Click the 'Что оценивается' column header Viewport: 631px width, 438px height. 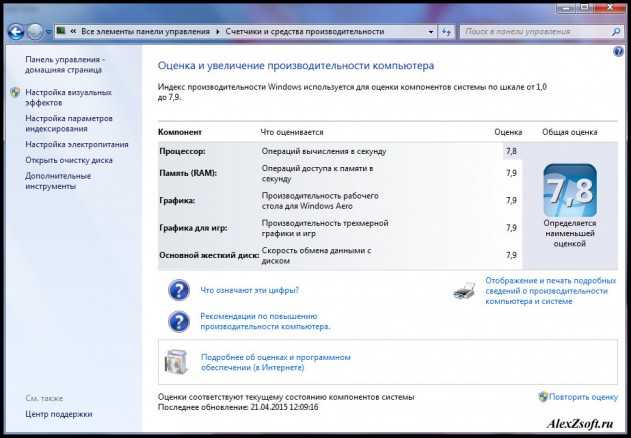coord(292,132)
